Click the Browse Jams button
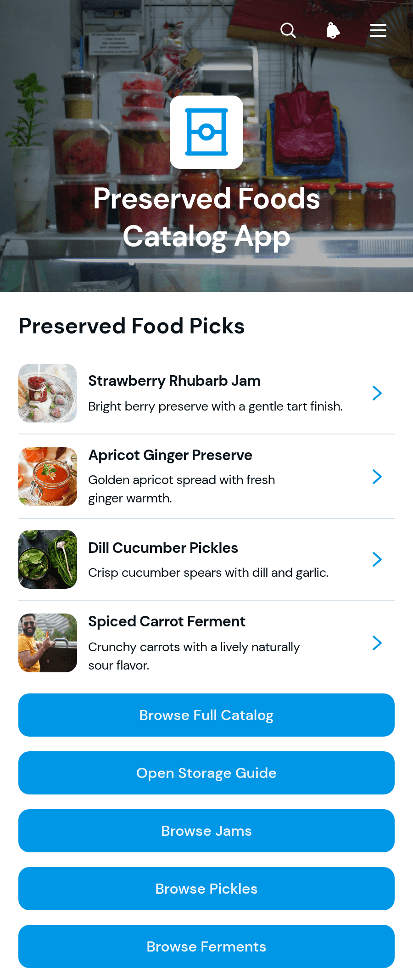 click(x=206, y=831)
